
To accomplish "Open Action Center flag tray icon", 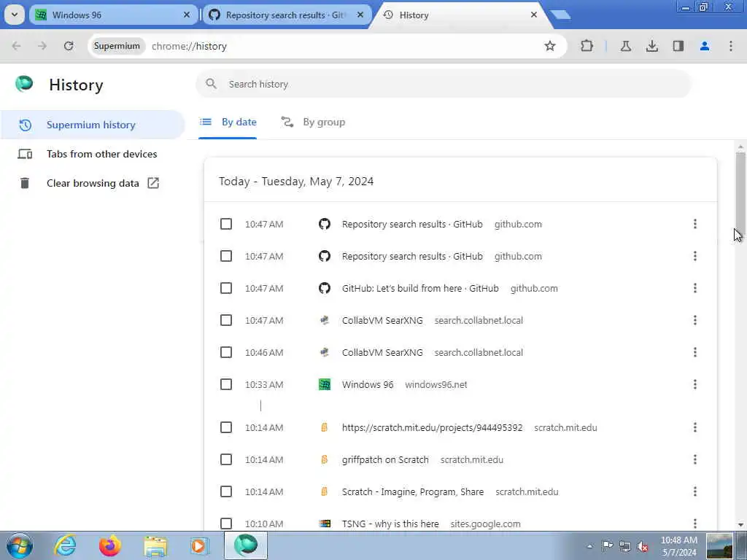I will point(607,546).
